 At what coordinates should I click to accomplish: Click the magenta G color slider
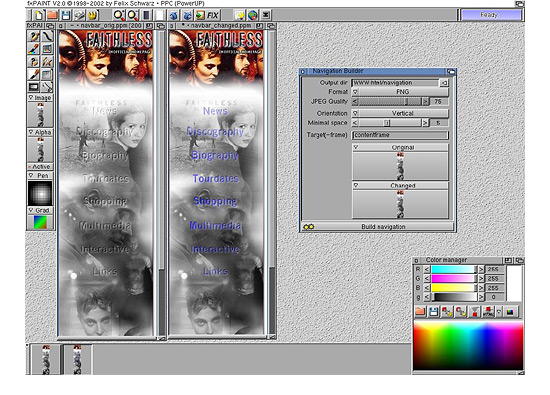click(454, 279)
